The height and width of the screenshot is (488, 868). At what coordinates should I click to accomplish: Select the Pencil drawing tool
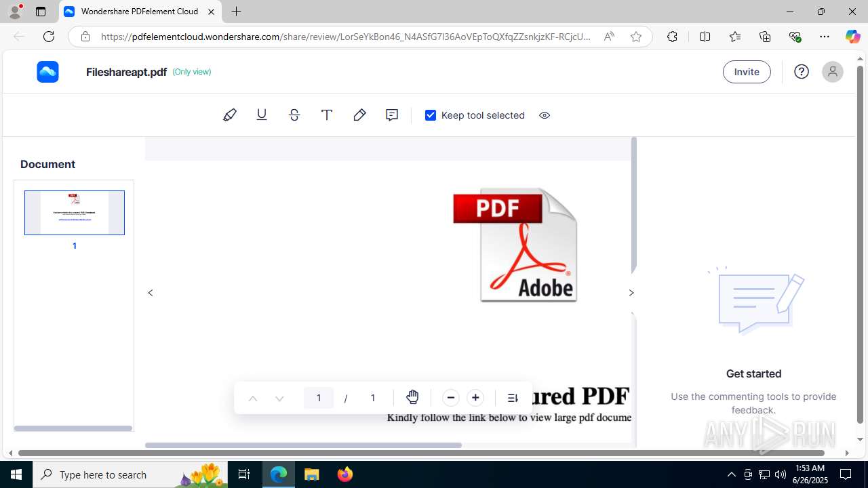point(359,115)
